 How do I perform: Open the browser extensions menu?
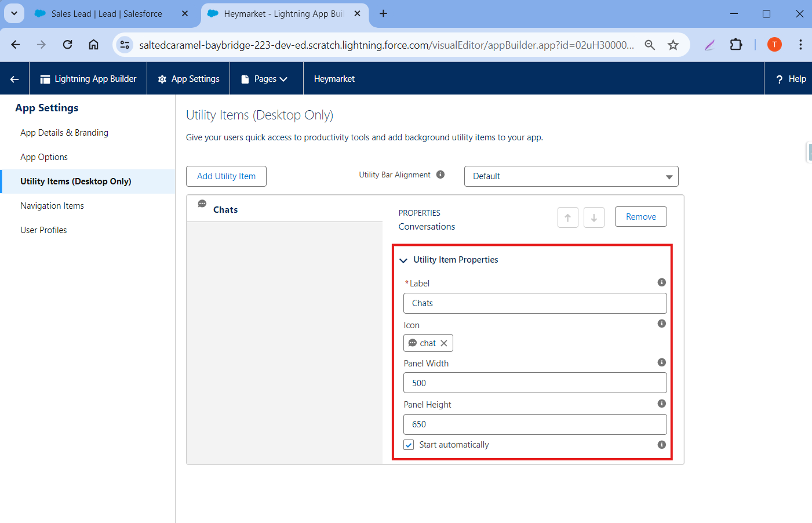736,45
